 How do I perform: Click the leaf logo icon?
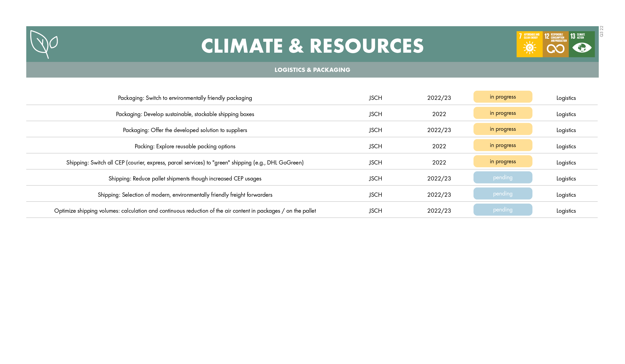pyautogui.click(x=44, y=44)
